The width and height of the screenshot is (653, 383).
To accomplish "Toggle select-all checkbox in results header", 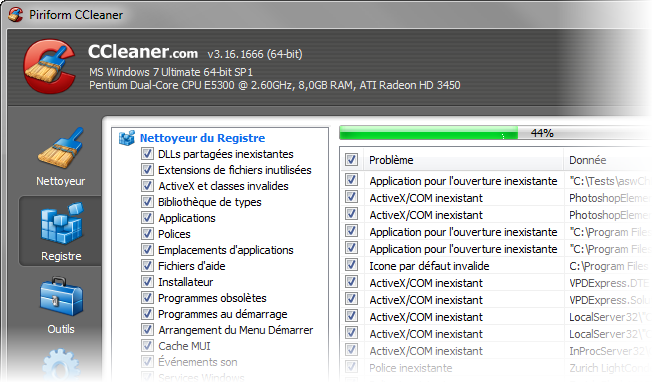I will (x=351, y=159).
